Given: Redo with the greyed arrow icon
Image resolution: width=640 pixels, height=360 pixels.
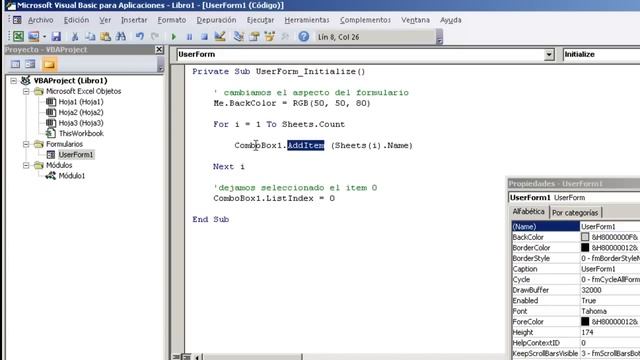Looking at the screenshot, I should coord(155,36).
